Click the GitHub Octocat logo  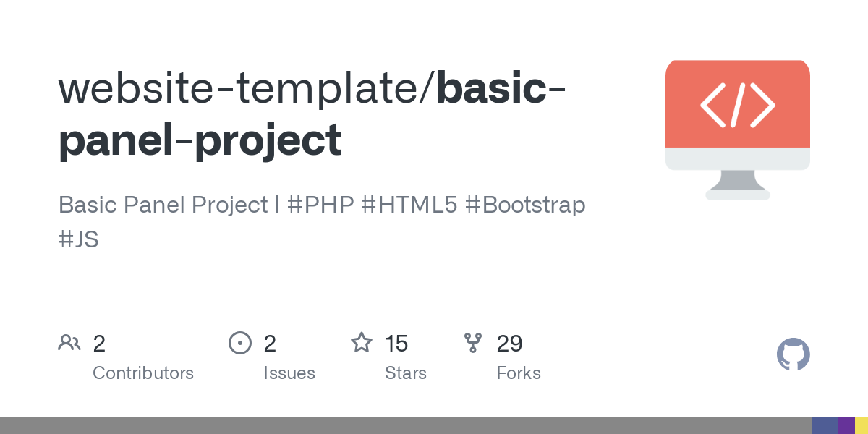point(793,355)
